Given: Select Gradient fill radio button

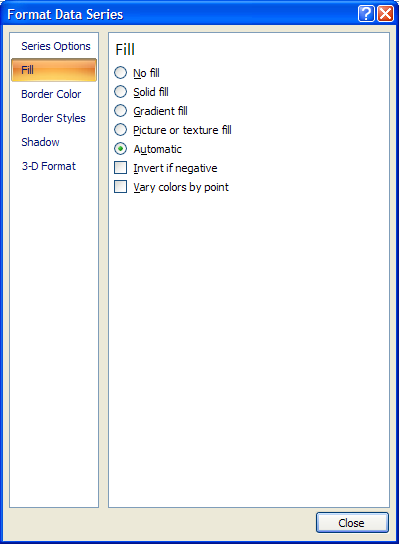Looking at the screenshot, I should (x=120, y=111).
